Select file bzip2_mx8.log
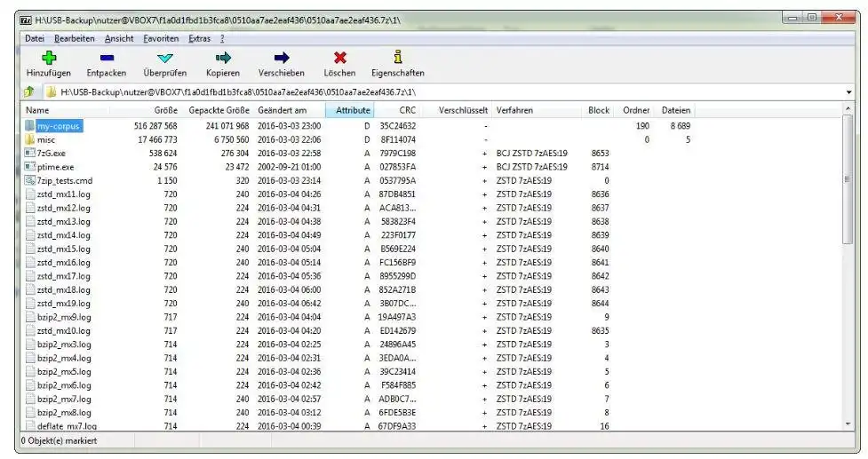The height and width of the screenshot is (459, 868). click(x=64, y=413)
